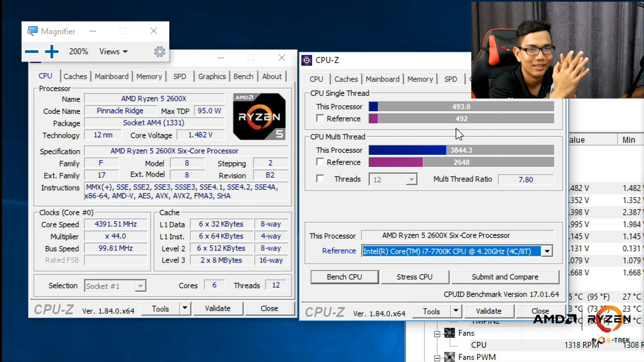This screenshot has width=644, height=362.
Task: Open Magnifier settings via the gear icon
Action: tap(159, 51)
